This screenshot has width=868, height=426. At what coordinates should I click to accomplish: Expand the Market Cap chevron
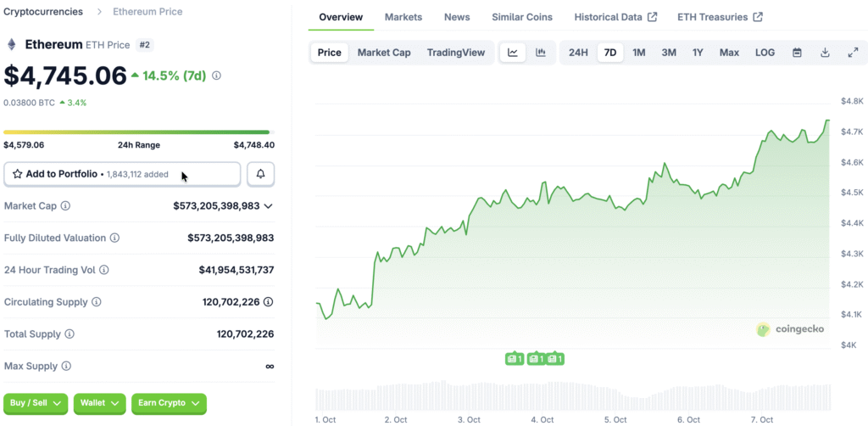pyautogui.click(x=268, y=206)
